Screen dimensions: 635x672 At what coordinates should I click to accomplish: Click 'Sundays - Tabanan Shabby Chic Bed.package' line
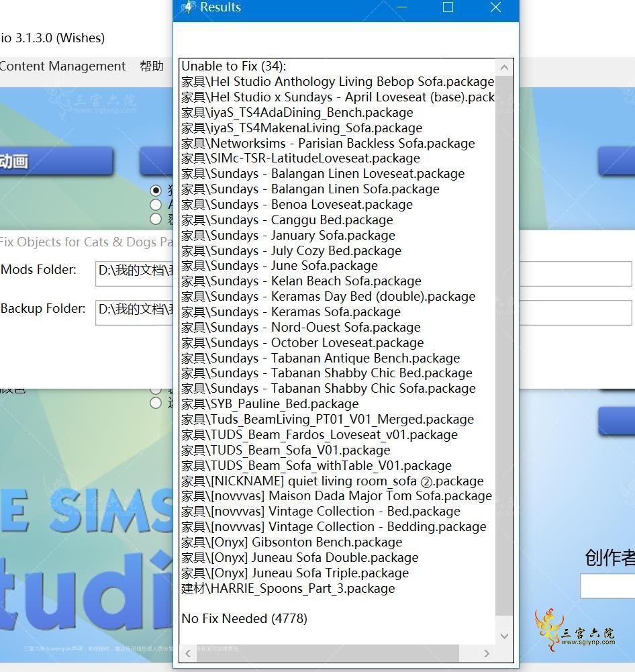point(326,373)
